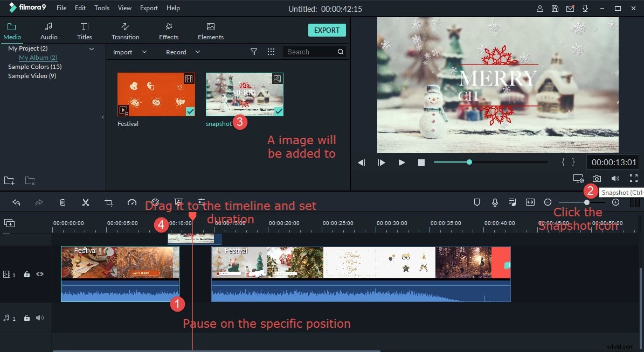The image size is (644, 352).
Task: Take a Snapshot with the camera icon
Action: tap(597, 178)
